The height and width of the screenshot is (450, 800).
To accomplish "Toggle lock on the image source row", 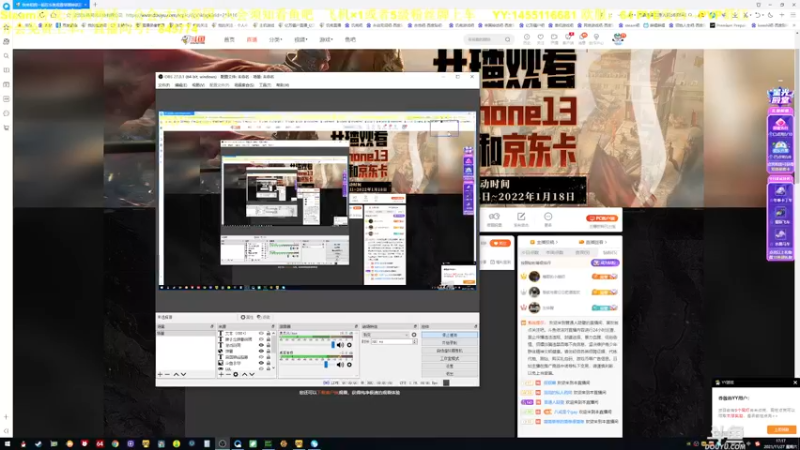I will click(268, 363).
